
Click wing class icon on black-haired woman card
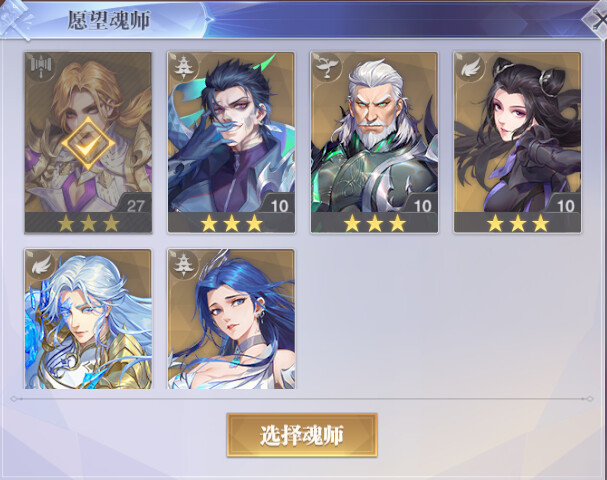(469, 67)
